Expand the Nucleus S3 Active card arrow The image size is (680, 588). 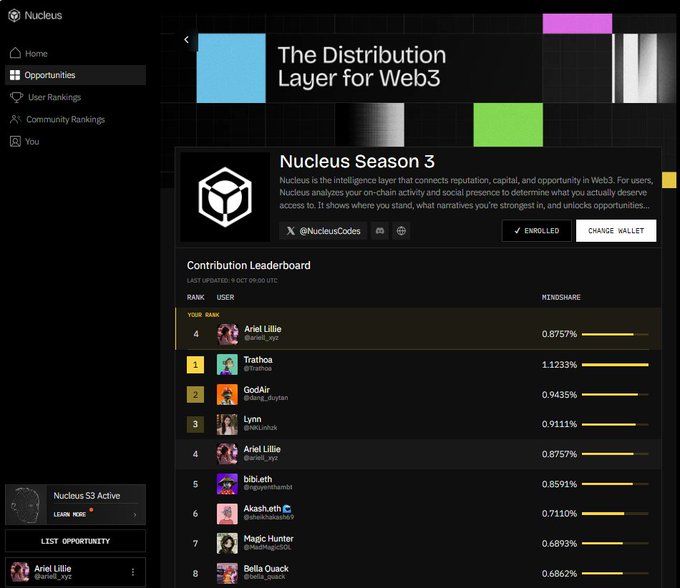pos(135,515)
